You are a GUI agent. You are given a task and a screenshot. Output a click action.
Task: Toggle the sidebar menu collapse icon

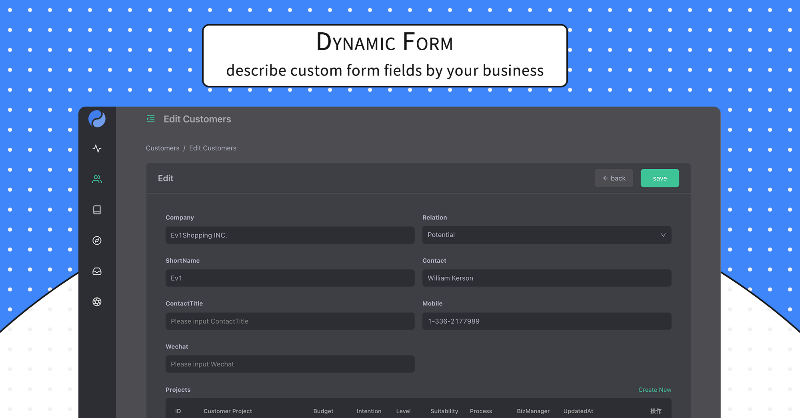[x=151, y=118]
